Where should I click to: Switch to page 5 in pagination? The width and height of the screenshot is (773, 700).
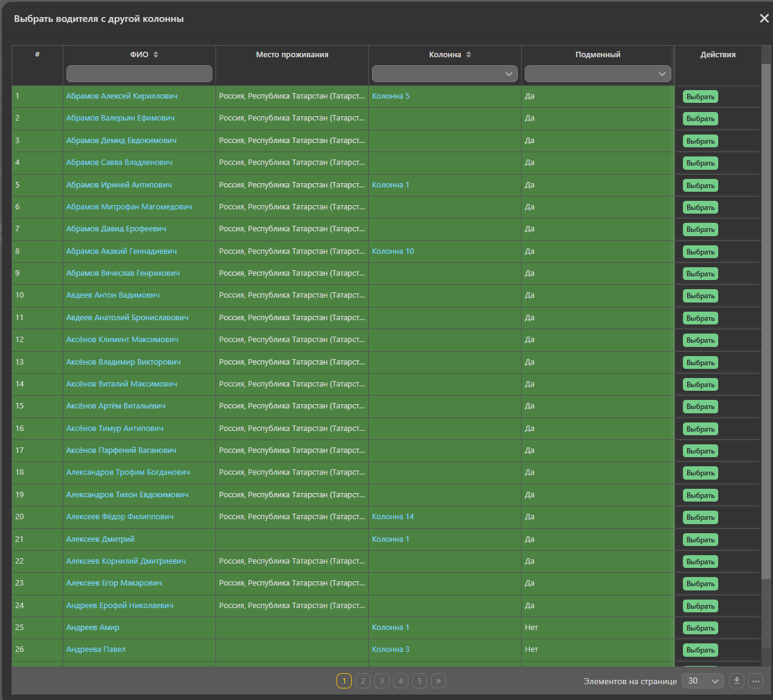tap(419, 681)
